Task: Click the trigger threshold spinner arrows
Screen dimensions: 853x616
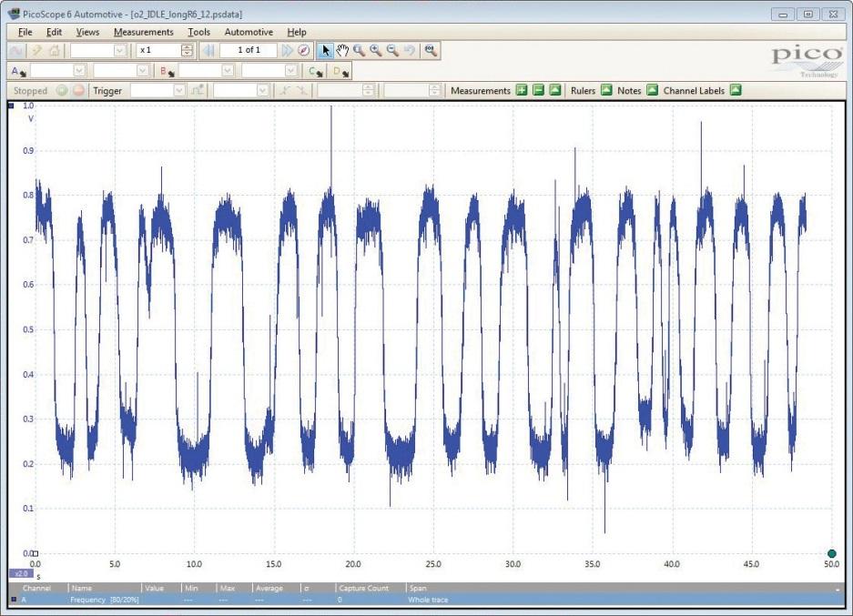Action: 369,91
